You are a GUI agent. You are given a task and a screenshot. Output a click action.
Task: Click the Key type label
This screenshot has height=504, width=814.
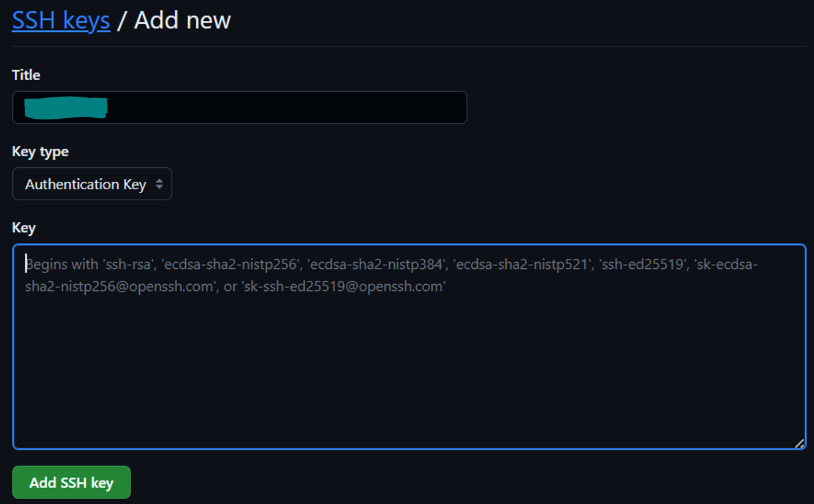pyautogui.click(x=40, y=151)
